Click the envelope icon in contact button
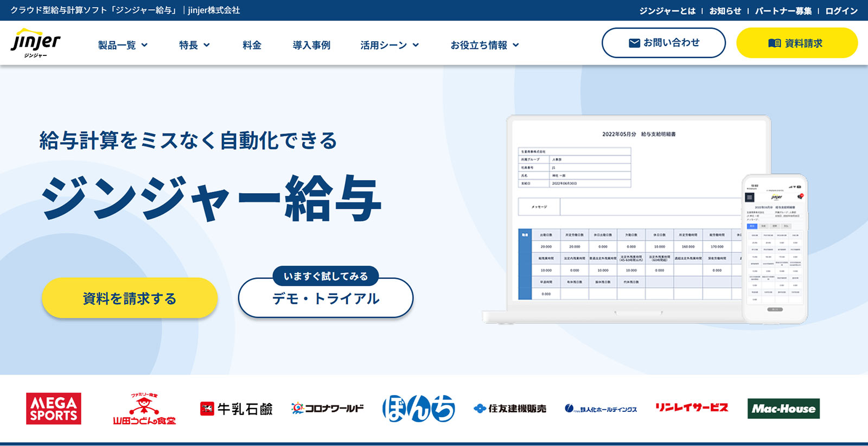 coord(634,43)
